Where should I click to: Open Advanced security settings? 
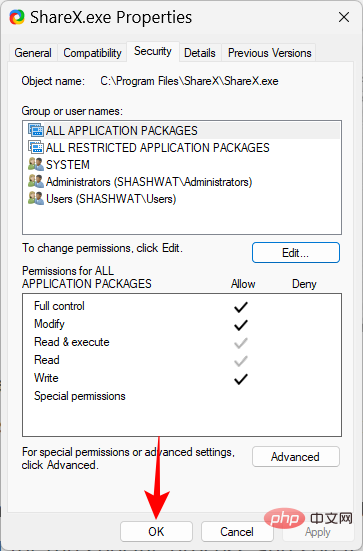click(x=296, y=457)
